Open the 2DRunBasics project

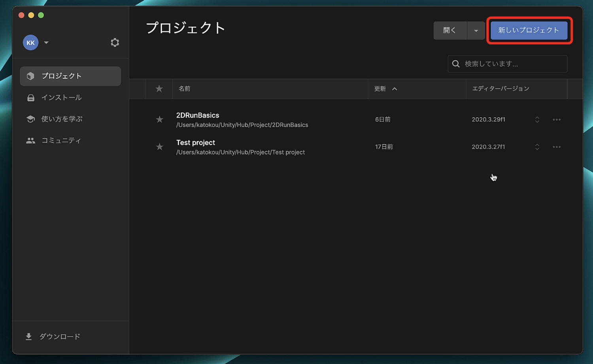[x=198, y=115]
